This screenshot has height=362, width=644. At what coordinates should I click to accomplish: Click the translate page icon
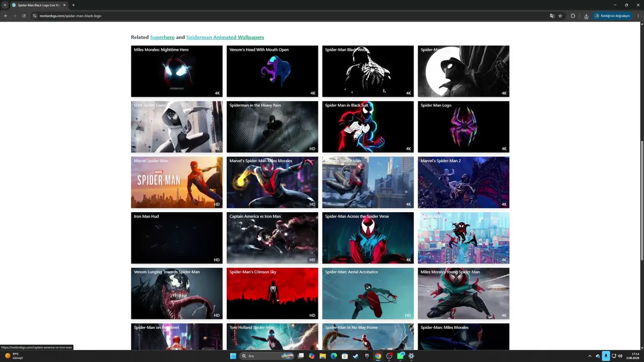552,16
